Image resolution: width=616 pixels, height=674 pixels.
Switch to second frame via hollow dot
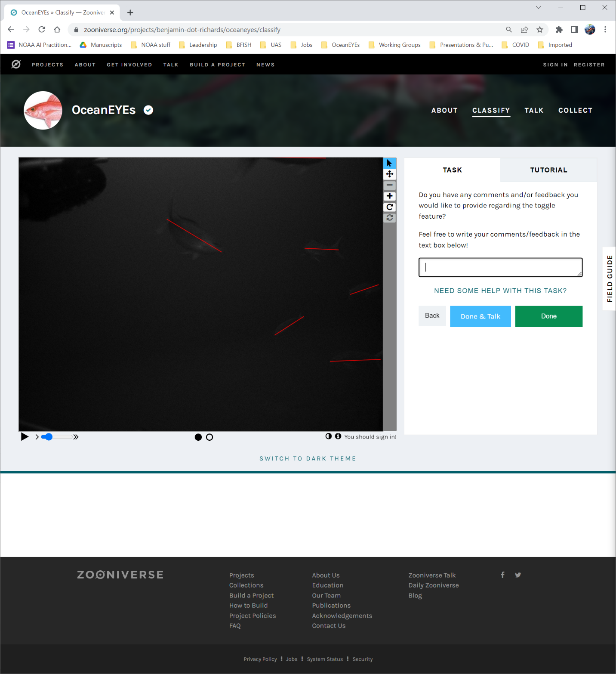209,437
